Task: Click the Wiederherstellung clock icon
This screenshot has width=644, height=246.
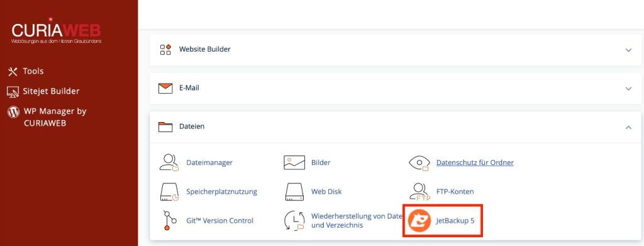Action: (x=294, y=221)
